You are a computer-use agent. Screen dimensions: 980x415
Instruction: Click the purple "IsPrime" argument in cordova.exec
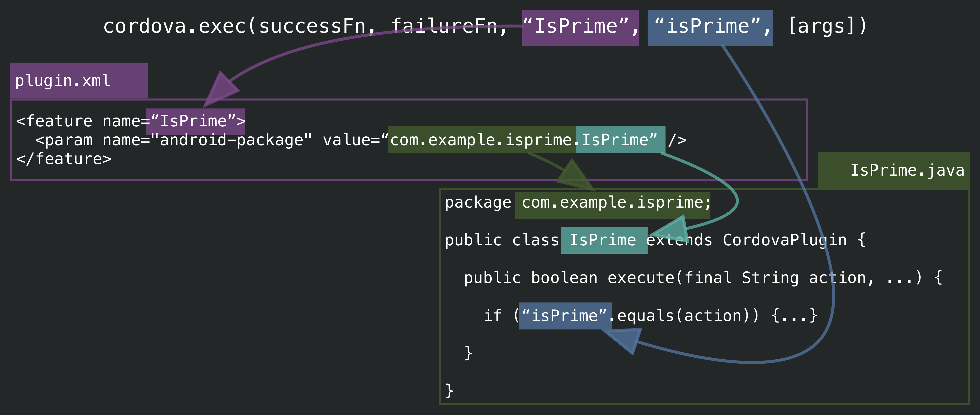tap(580, 27)
